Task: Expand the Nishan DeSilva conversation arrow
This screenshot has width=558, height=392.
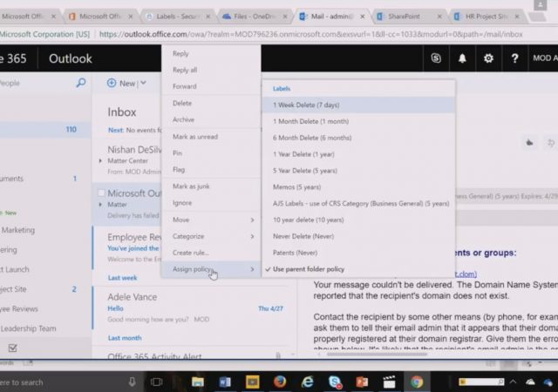Action: [100, 161]
